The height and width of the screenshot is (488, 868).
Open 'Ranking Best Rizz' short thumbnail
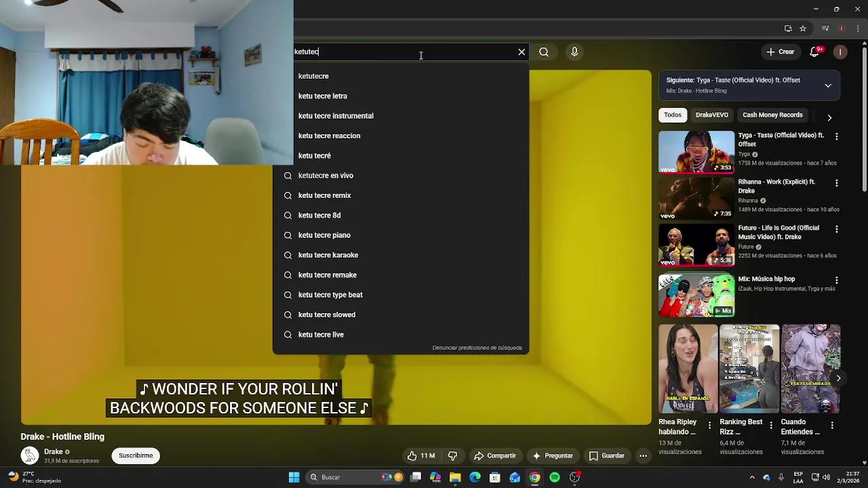(x=749, y=369)
